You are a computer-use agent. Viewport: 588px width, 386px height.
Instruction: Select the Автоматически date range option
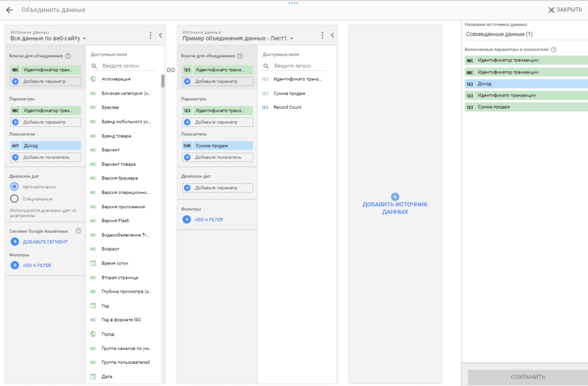point(13,185)
